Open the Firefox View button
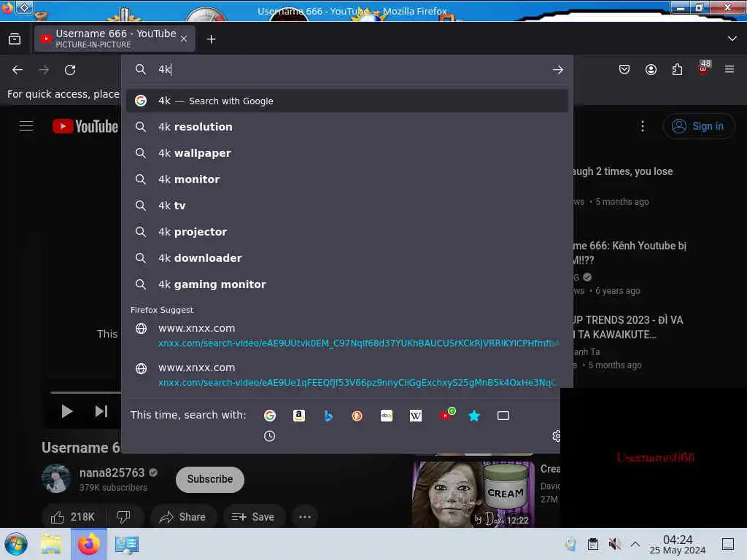 pos(15,39)
